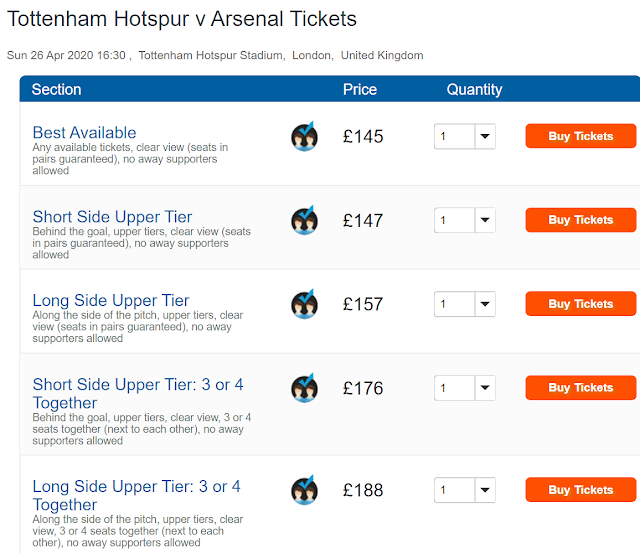640x553 pixels.
Task: Open the Best Available section link
Action: click(84, 132)
